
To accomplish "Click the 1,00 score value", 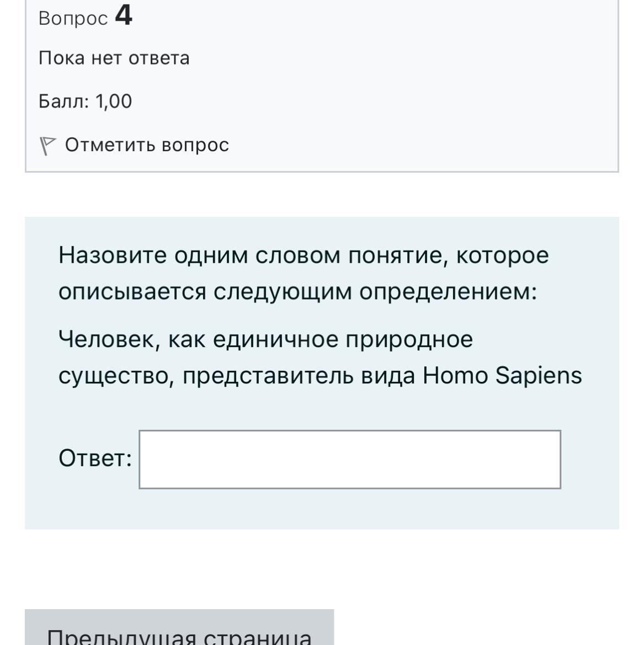I will coord(114,102).
